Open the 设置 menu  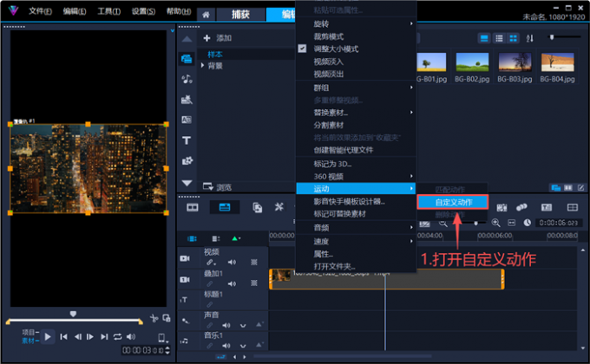pyautogui.click(x=143, y=11)
